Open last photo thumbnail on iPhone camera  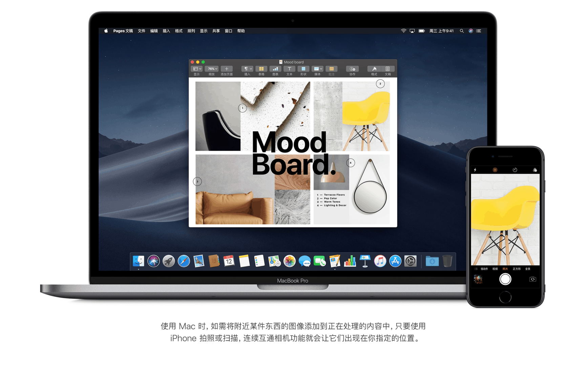click(x=478, y=279)
